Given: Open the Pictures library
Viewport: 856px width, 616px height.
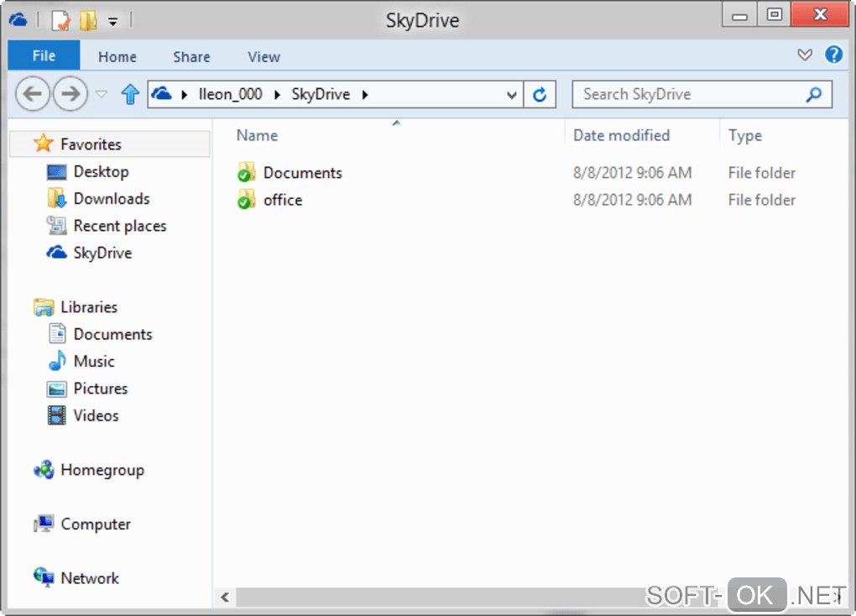Looking at the screenshot, I should click(101, 389).
